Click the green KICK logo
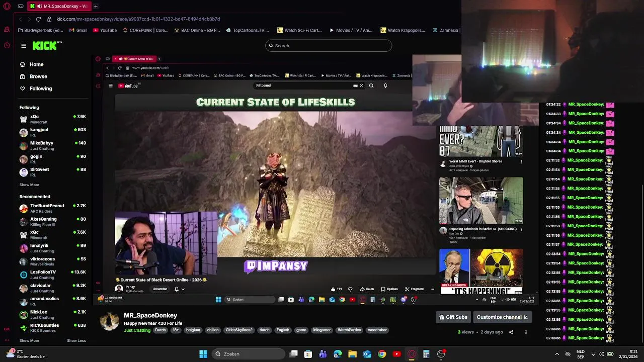The image size is (644, 362). (x=46, y=46)
